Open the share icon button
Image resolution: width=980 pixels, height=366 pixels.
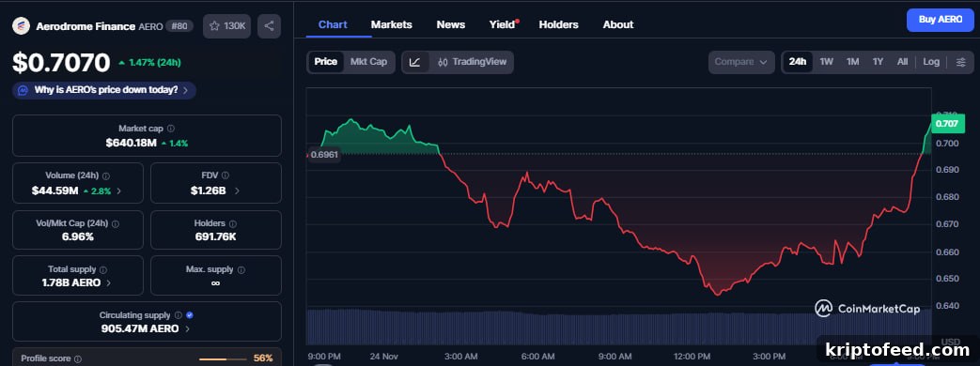point(270,26)
